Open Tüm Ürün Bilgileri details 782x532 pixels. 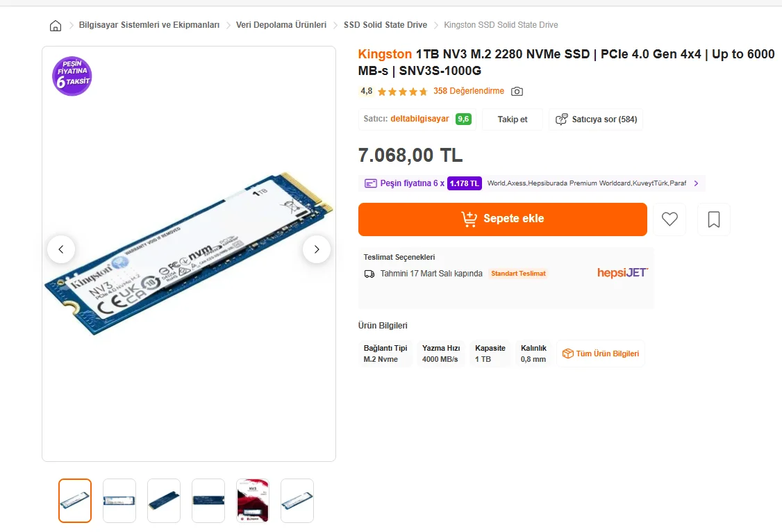point(601,354)
